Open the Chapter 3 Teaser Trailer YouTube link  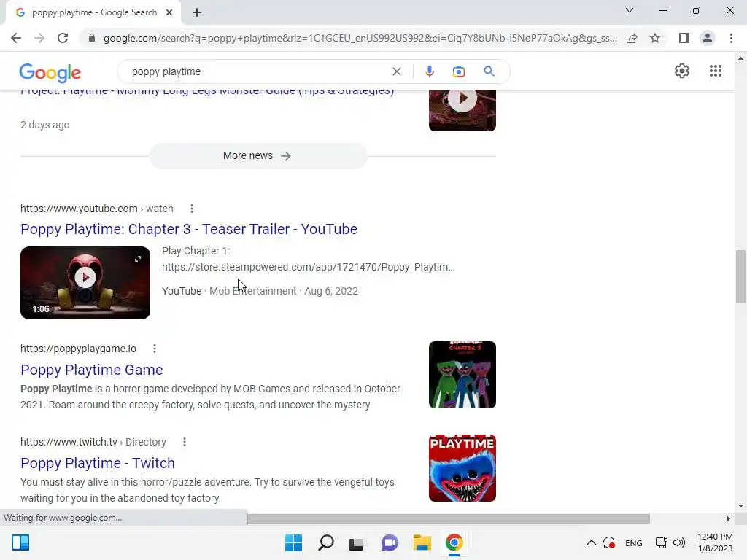tap(189, 229)
